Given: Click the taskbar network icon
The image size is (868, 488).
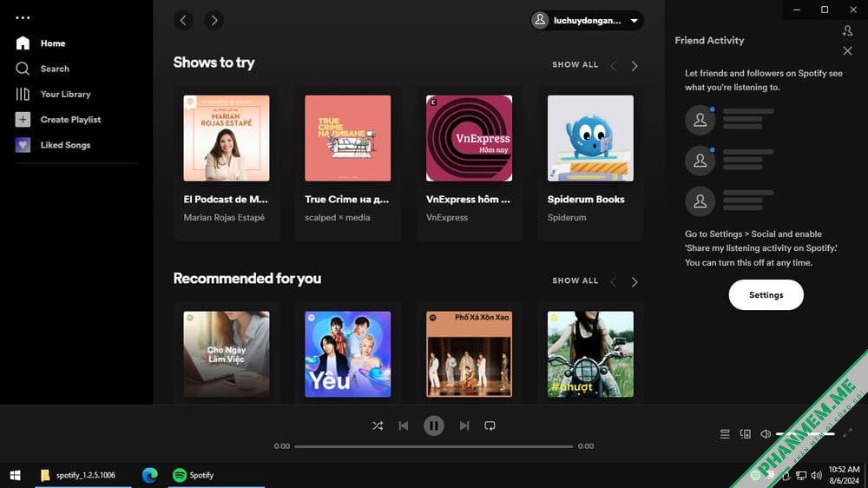Looking at the screenshot, I should (801, 475).
